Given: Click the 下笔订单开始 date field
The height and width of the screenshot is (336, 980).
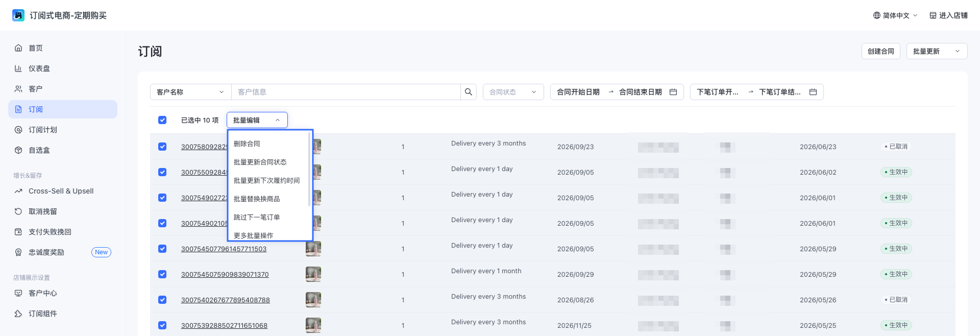Looking at the screenshot, I should [x=718, y=92].
